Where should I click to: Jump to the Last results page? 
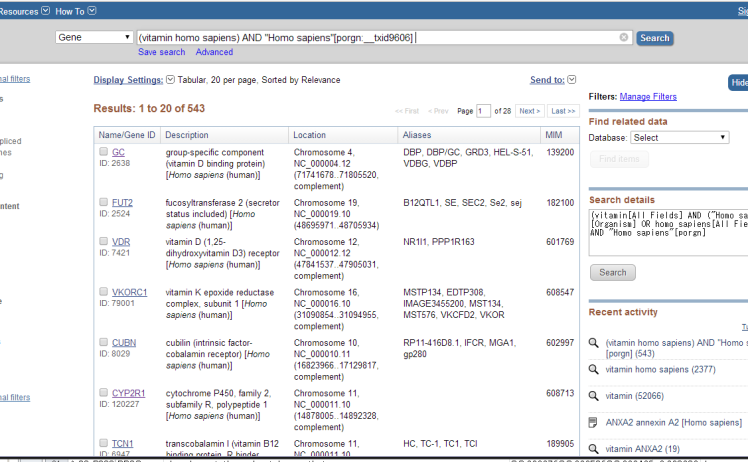563,111
